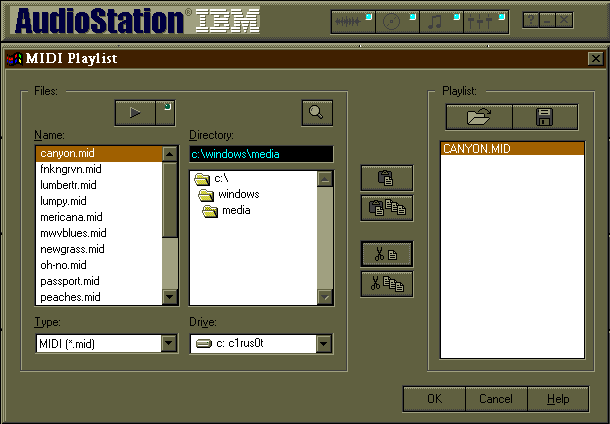Viewport: 610px width, 424px height.
Task: Remove selected item with scissors single-page icon
Action: tap(386, 255)
